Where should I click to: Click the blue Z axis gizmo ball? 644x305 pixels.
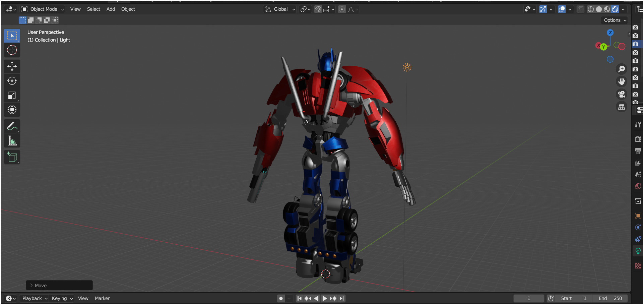(x=610, y=33)
